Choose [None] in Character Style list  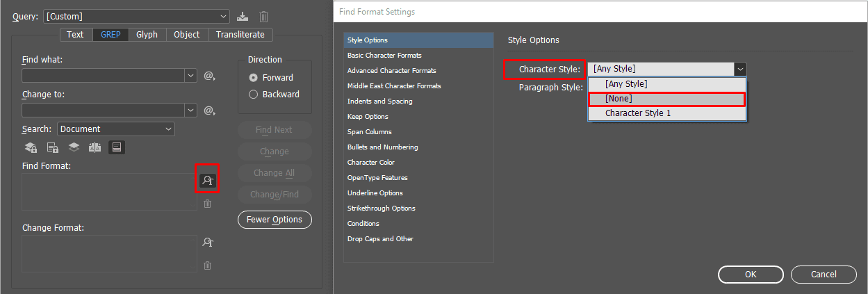(x=666, y=99)
